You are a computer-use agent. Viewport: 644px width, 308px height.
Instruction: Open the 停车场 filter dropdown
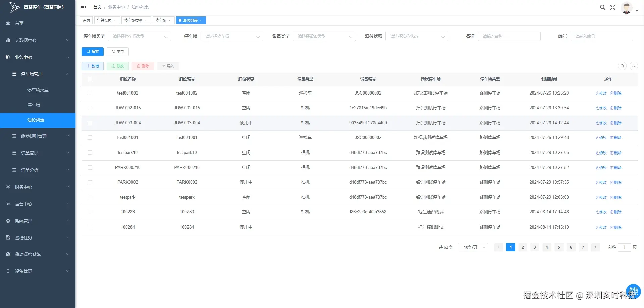tap(232, 36)
